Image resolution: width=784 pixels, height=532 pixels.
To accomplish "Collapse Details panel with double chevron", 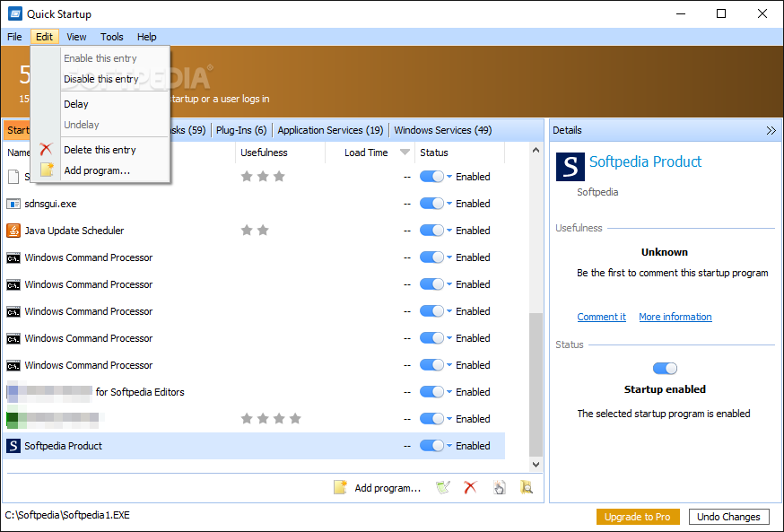I will (771, 130).
